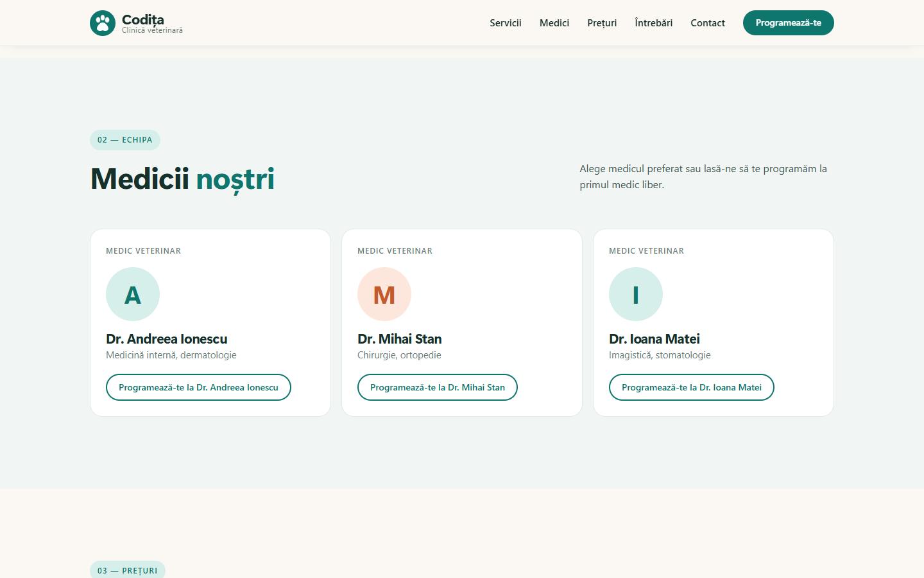Click the avatar with letter M

tap(384, 294)
